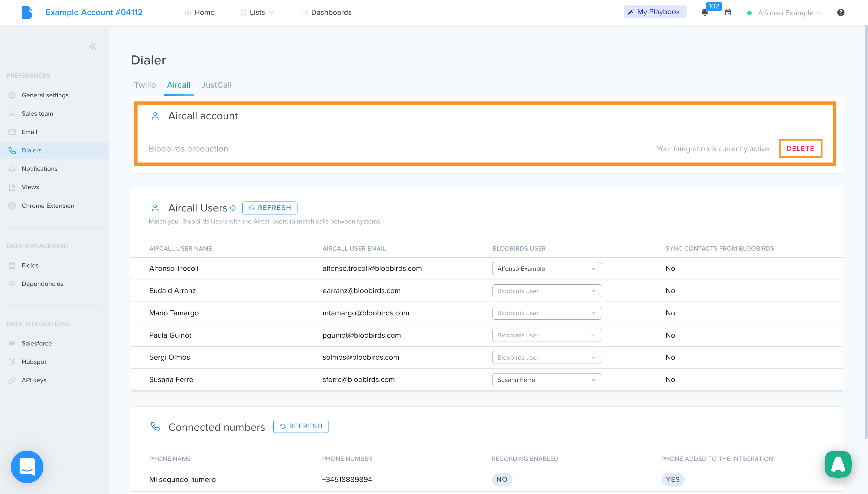Click the 102 notification count badge
The height and width of the screenshot is (494, 868).
714,6
